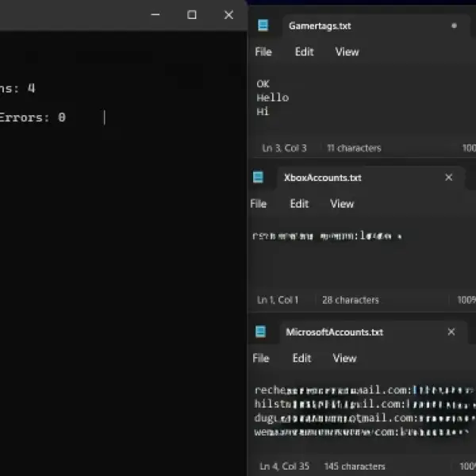
Task: Click the line starting 'dug' in MicrosoftAccounts.txt
Action: point(364,418)
